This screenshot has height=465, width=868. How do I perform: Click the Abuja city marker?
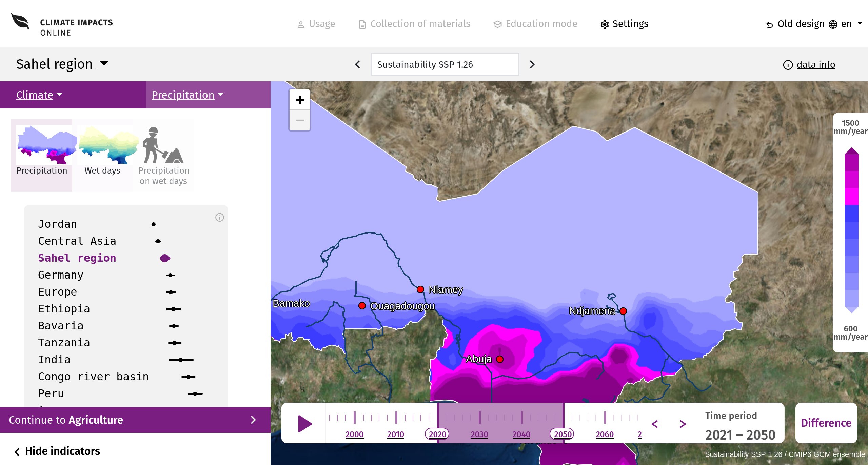point(500,359)
